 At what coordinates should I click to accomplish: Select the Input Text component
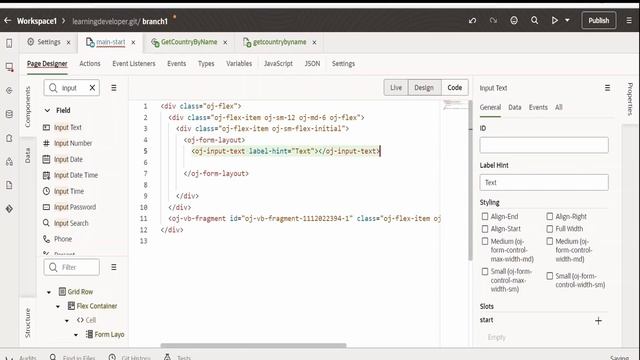coord(62,127)
